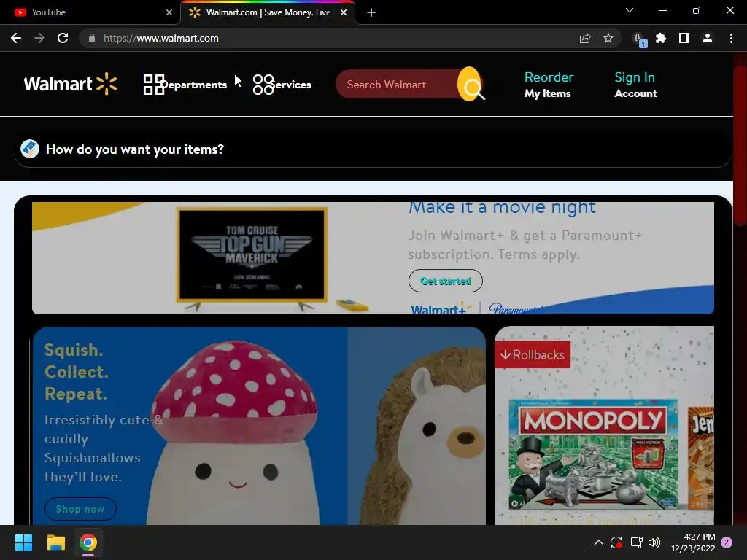This screenshot has height=560, width=747.
Task: Close the YouTube tab
Action: (x=169, y=12)
